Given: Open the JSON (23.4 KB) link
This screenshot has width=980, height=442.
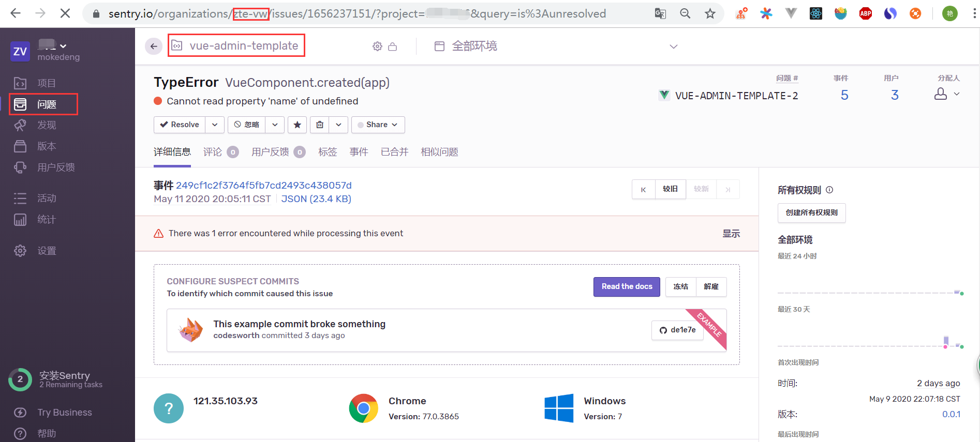Looking at the screenshot, I should 316,199.
